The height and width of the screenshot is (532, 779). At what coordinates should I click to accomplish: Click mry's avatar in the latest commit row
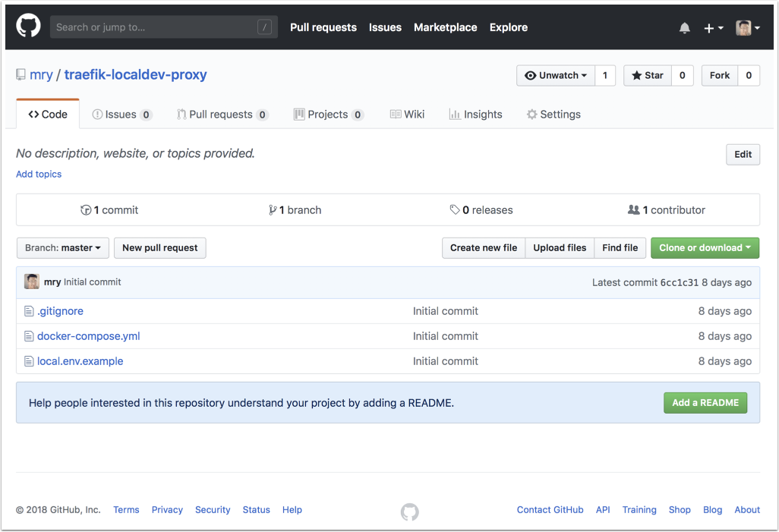click(32, 282)
